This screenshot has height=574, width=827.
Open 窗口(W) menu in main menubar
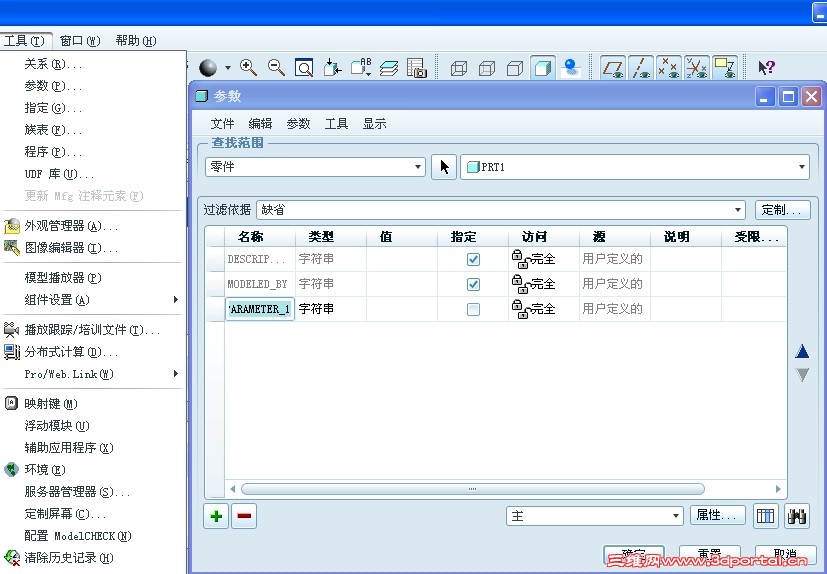tap(80, 41)
